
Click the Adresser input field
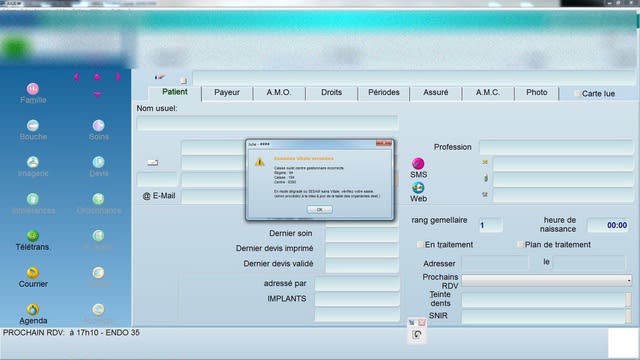point(495,263)
